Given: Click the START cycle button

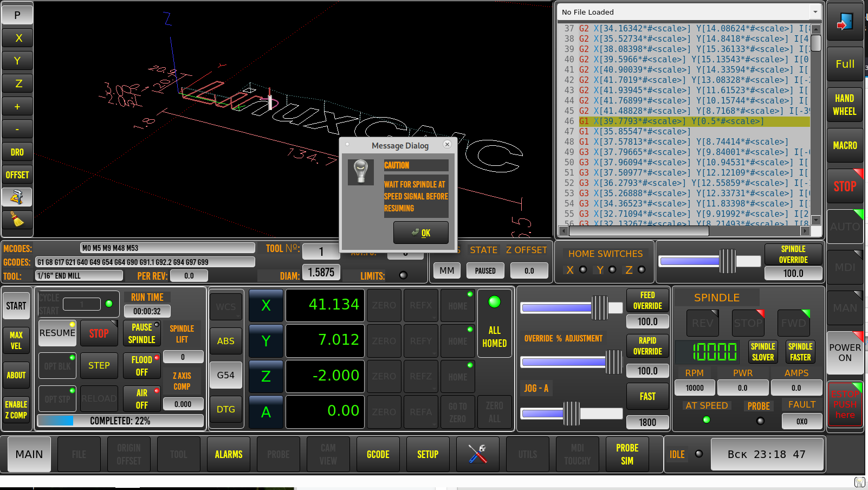Looking at the screenshot, I should click(x=16, y=306).
